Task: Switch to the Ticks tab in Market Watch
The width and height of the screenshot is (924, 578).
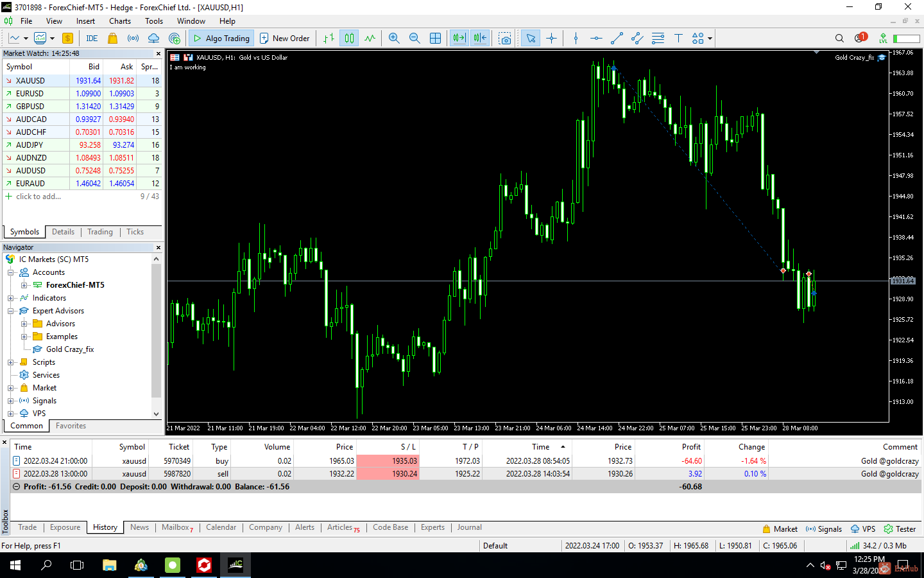Action: pyautogui.click(x=135, y=232)
